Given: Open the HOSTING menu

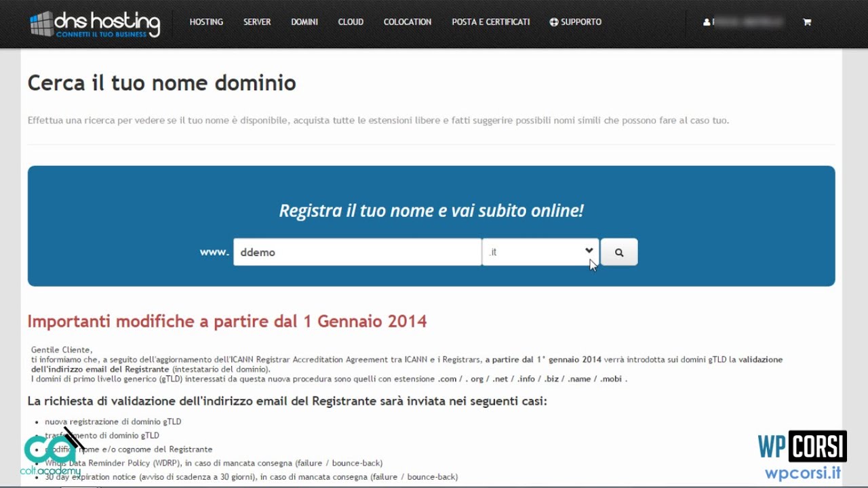Looking at the screenshot, I should coord(206,22).
